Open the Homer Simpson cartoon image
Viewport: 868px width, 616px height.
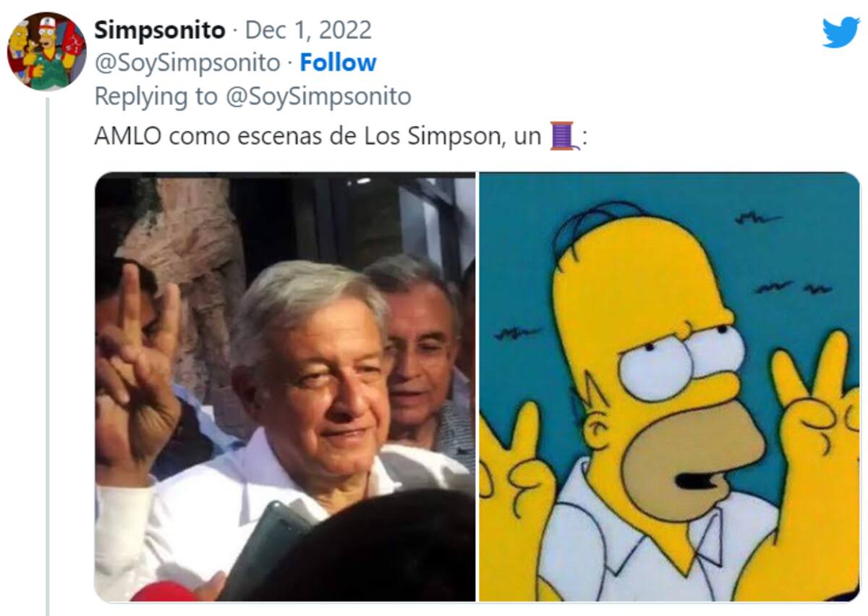point(670,387)
